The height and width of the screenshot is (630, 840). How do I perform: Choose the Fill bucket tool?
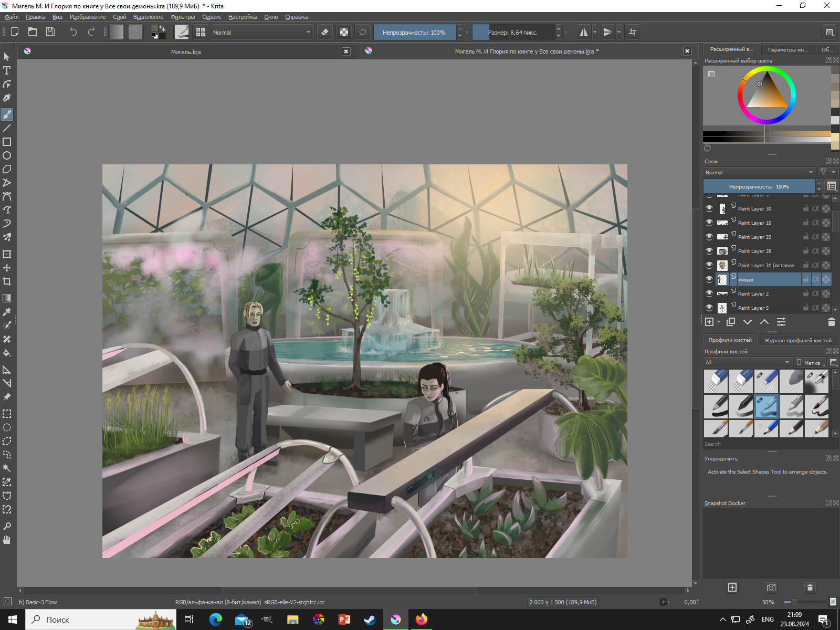coord(7,353)
